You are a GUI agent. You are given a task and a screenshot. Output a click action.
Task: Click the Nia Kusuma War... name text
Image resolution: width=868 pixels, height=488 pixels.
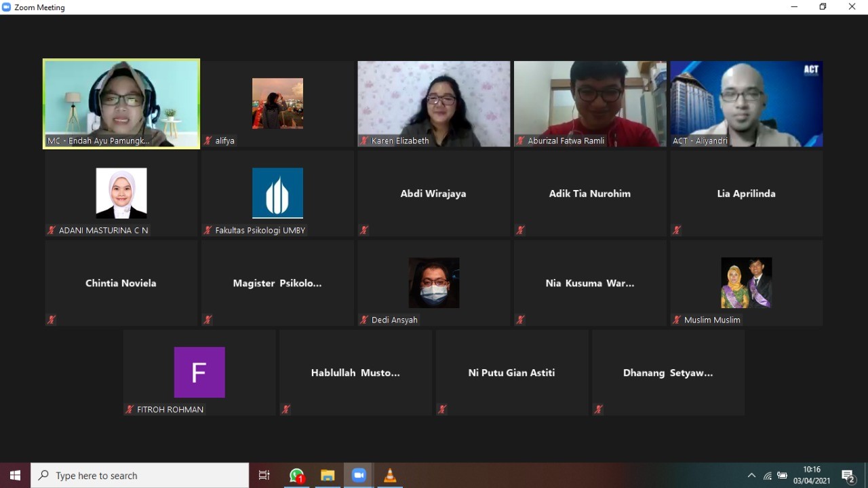(590, 283)
